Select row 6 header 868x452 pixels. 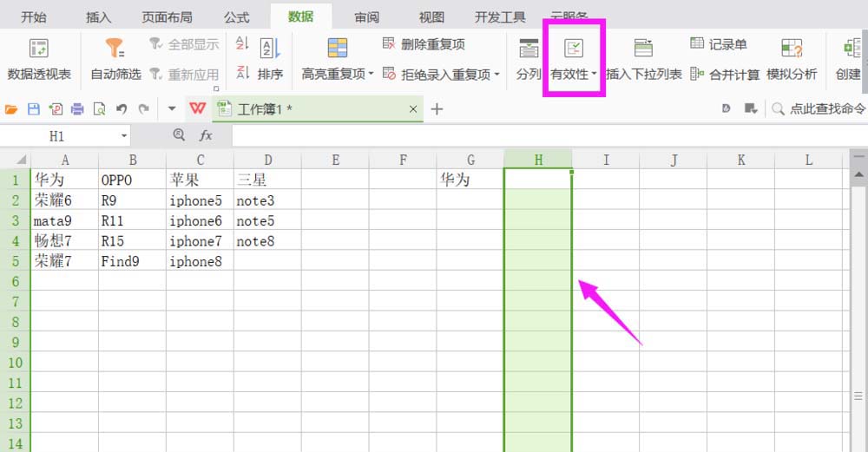16,282
